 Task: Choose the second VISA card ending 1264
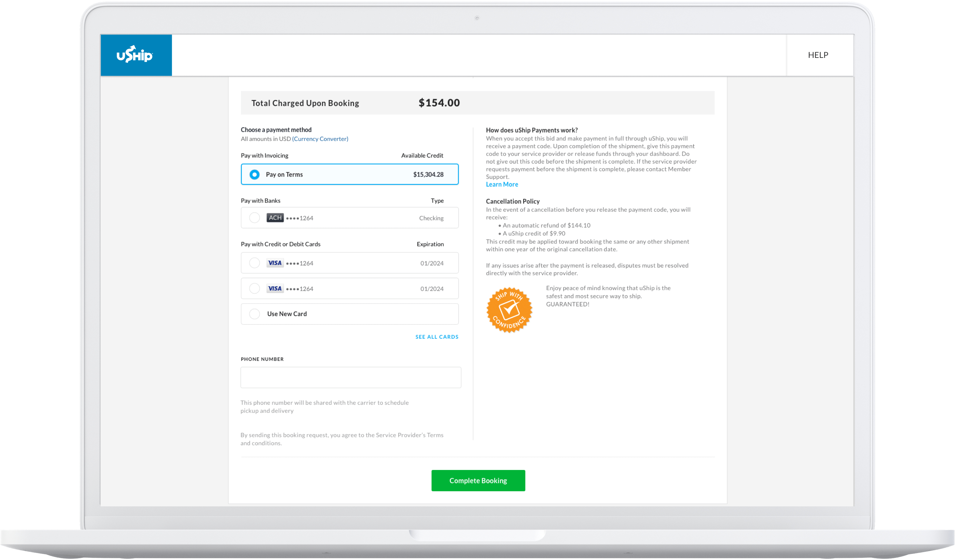pos(349,288)
